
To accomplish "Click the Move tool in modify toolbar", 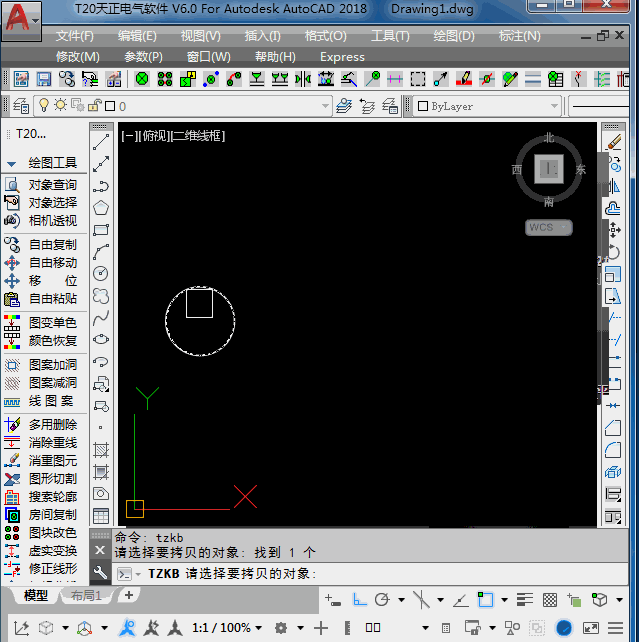I will [614, 230].
